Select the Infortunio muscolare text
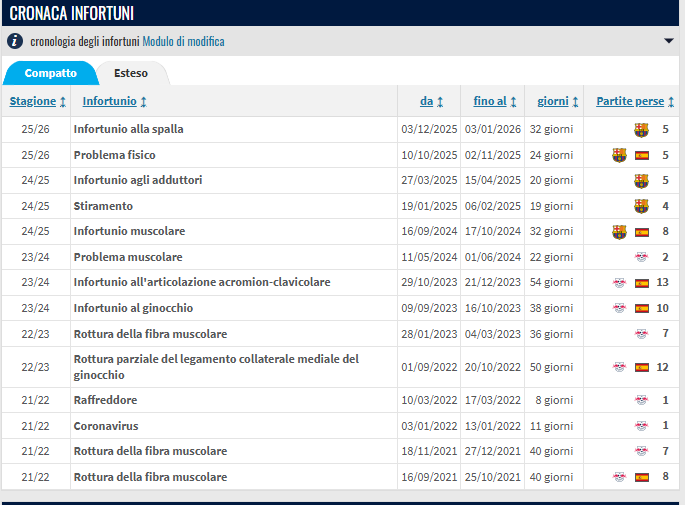Screen dimensions: 685x505 coord(129,231)
